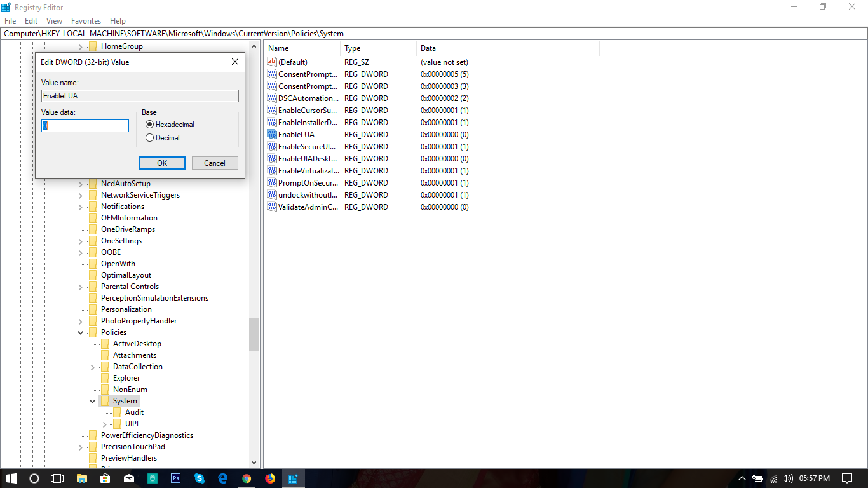
Task: Open the Edit menu
Action: pyautogui.click(x=31, y=21)
